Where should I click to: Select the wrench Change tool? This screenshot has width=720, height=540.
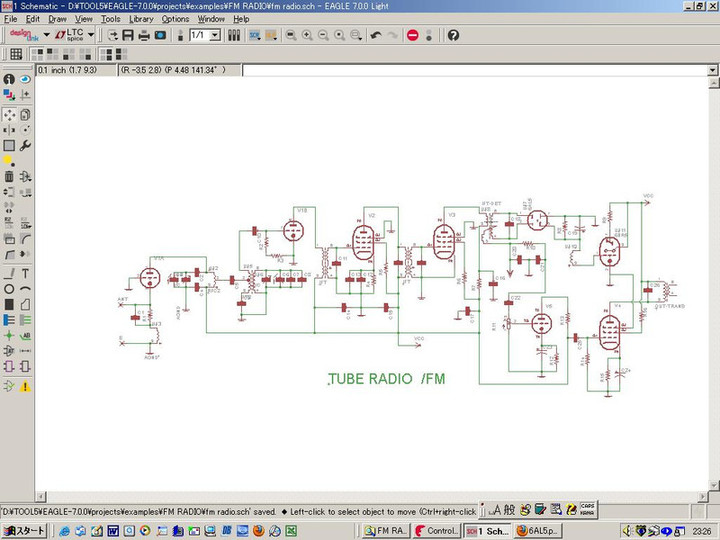click(25, 145)
